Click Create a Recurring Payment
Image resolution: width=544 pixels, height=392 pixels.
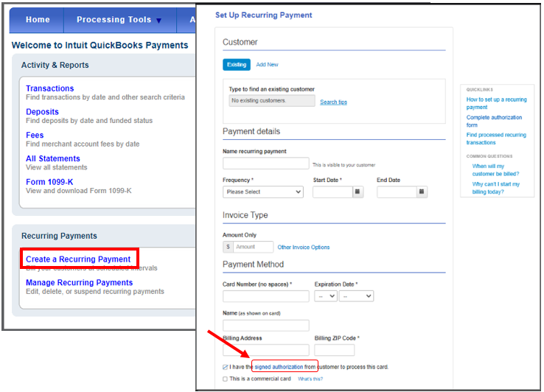click(x=78, y=259)
